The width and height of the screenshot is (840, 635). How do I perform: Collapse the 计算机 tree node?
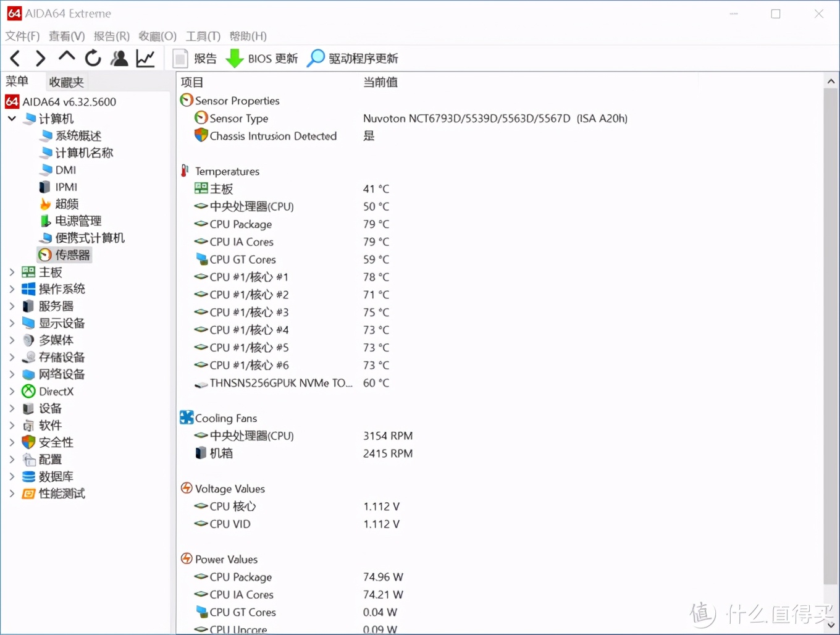[12, 118]
